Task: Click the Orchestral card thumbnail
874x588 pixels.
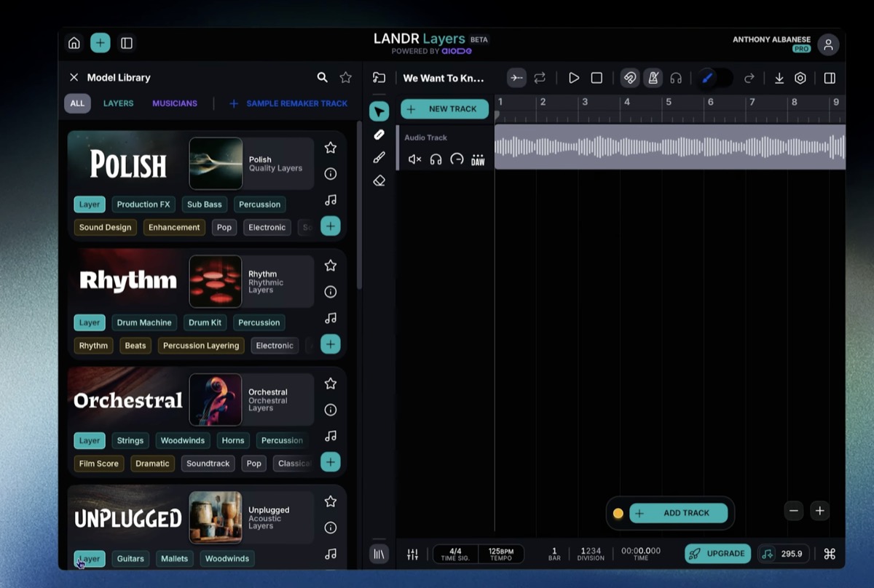Action: [x=216, y=400]
